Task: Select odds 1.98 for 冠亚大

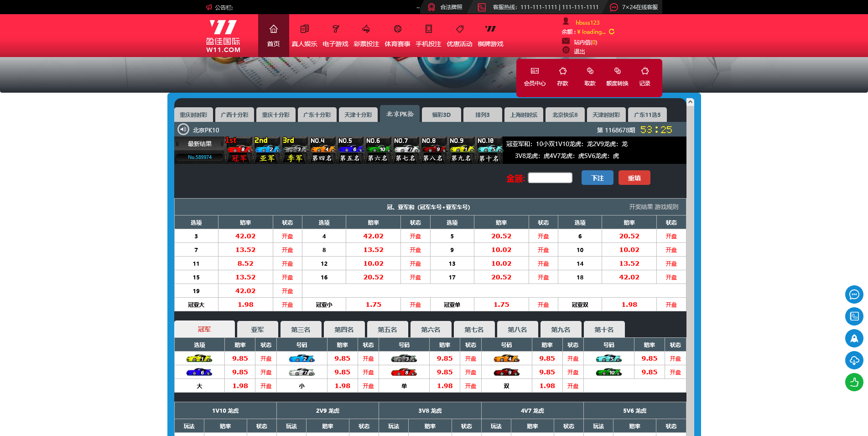Action: pyautogui.click(x=245, y=305)
